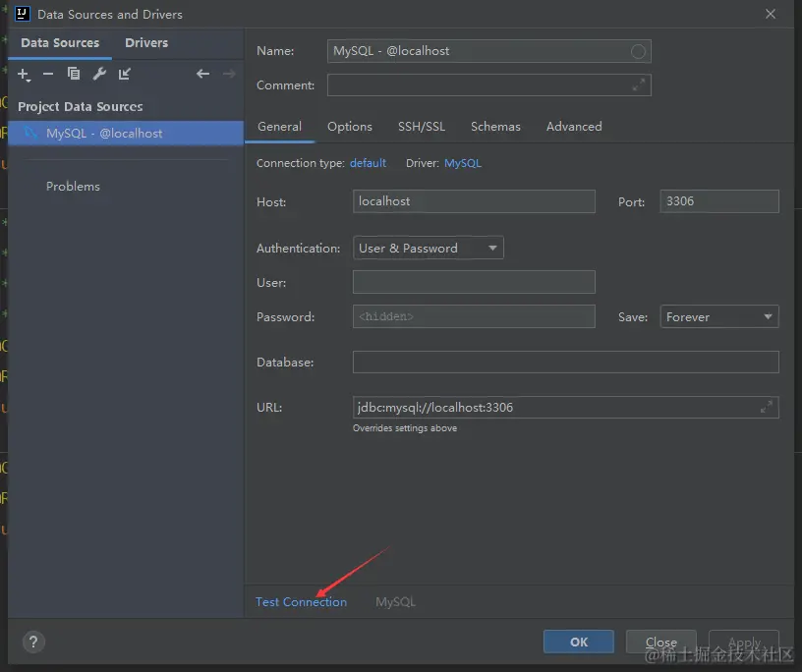Expand the URL field editor
Screen dimensions: 802x672
[x=766, y=407]
